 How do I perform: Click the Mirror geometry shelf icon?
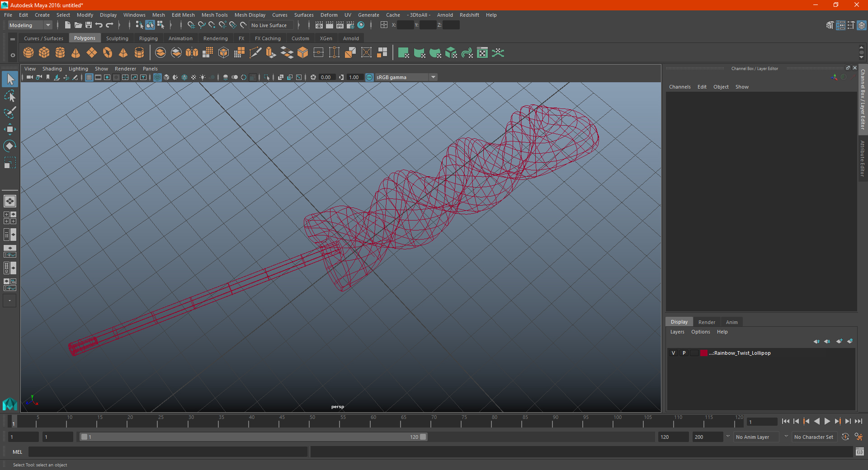pos(192,53)
